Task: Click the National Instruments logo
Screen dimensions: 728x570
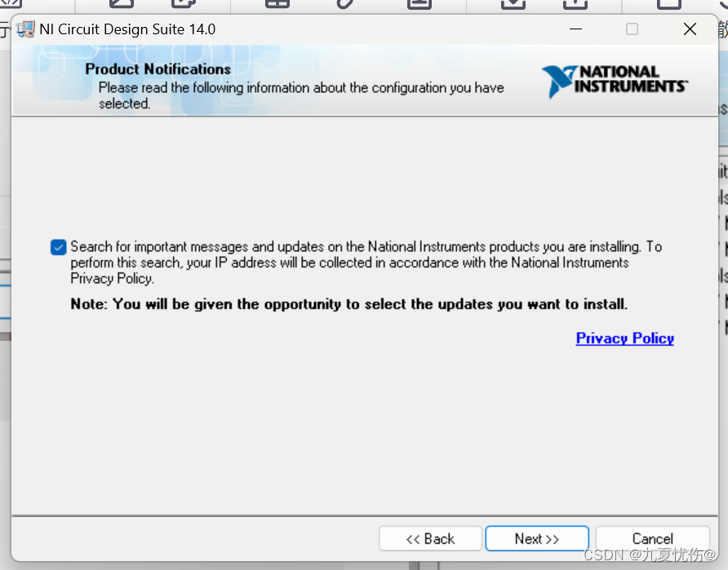Action: 615,82
